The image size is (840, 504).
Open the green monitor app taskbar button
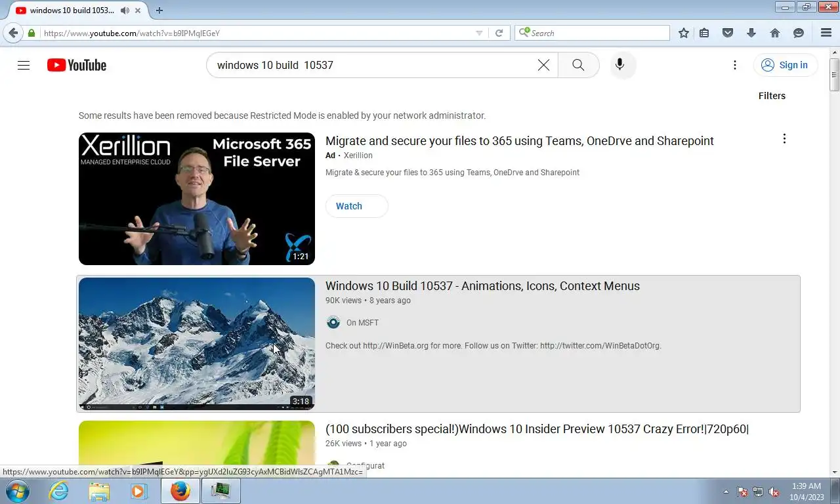[221, 491]
